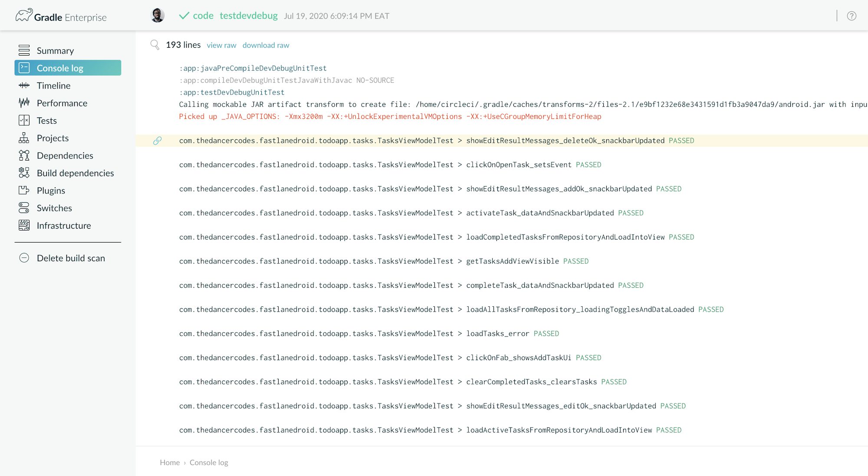Select the Summary navigation entry
The width and height of the screenshot is (868, 476).
(55, 50)
